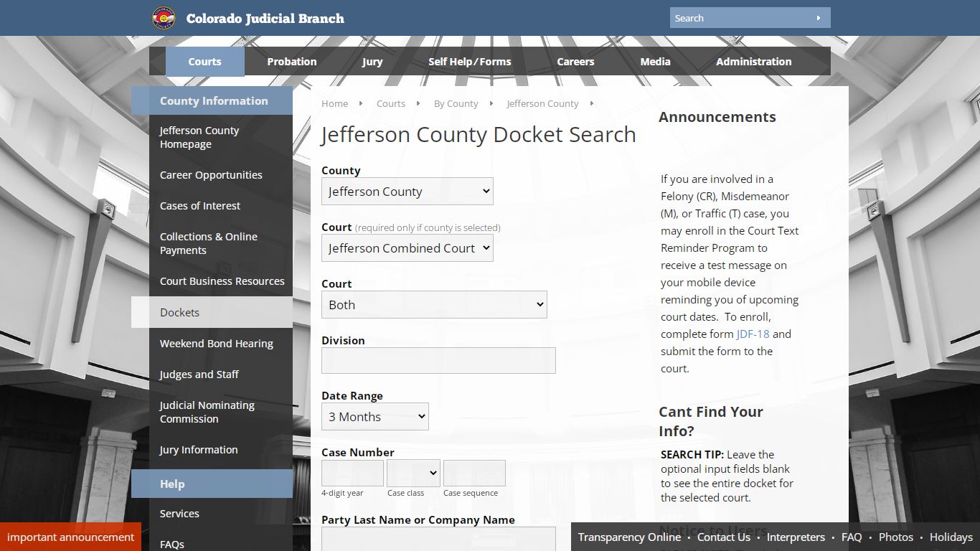980x551 pixels.
Task: Open the important announcement banner
Action: [70, 537]
